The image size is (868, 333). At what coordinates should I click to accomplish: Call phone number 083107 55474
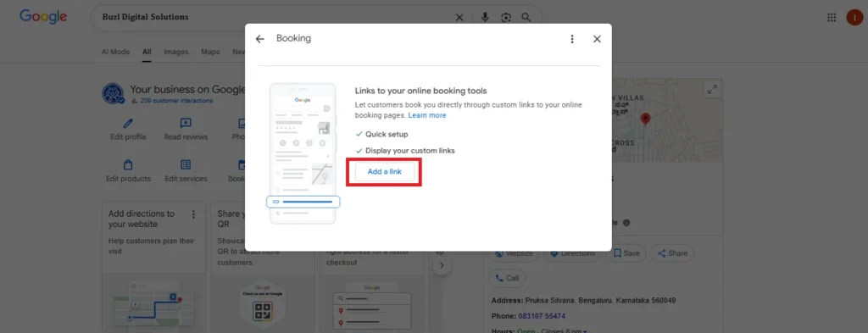pyautogui.click(x=542, y=316)
